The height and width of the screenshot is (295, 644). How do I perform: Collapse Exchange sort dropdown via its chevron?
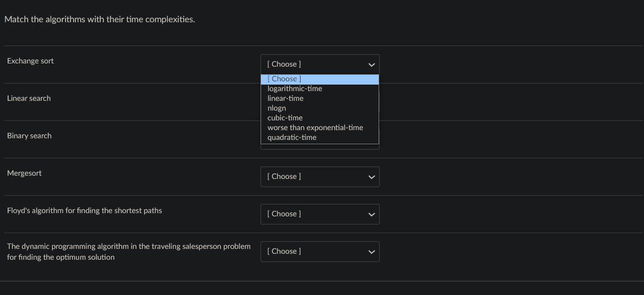pos(372,65)
